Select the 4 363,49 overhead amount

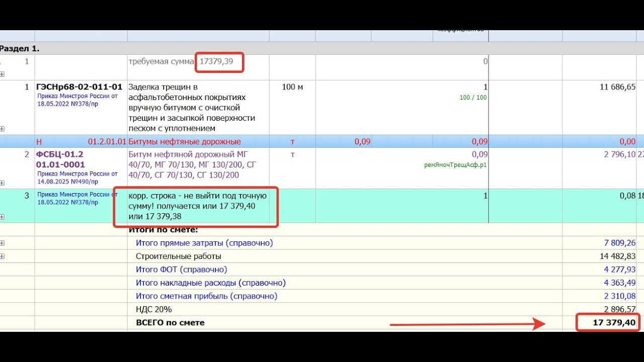click(x=620, y=283)
